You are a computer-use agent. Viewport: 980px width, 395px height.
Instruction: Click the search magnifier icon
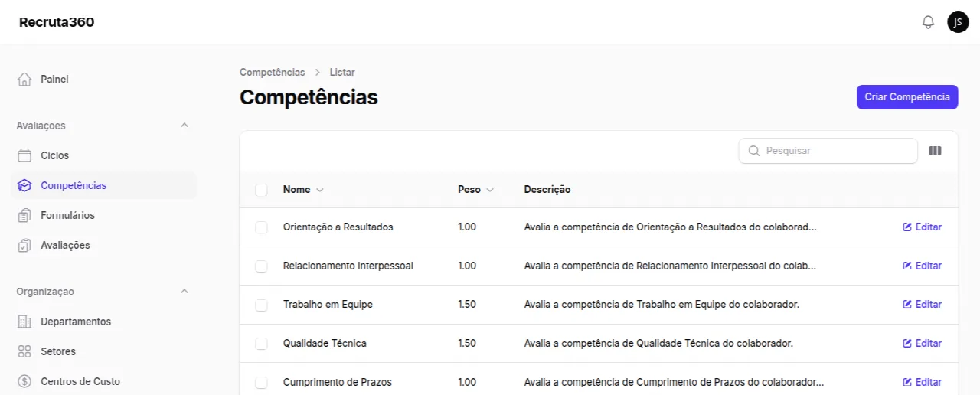(x=754, y=151)
